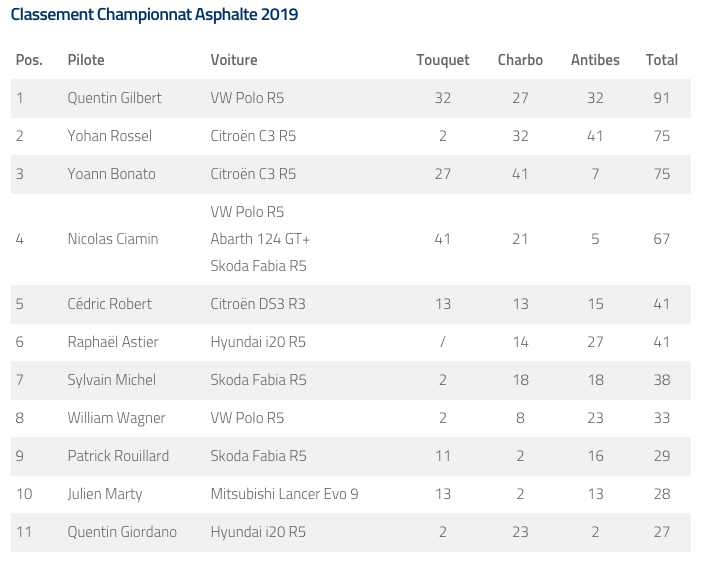This screenshot has height=571, width=706.
Task: Click the Mitsubishi Lancer Evo 9 cell
Action: coord(284,494)
